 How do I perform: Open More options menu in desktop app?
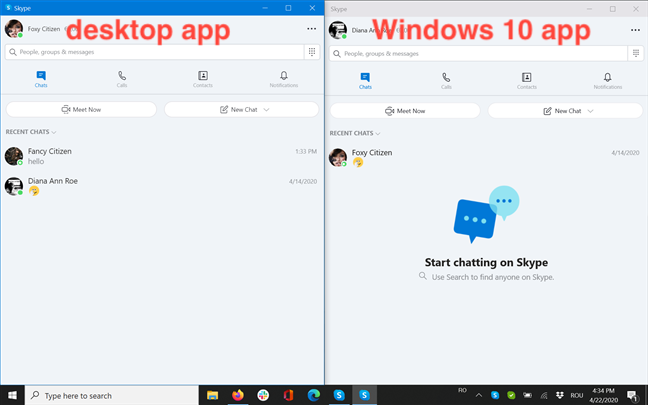312,29
